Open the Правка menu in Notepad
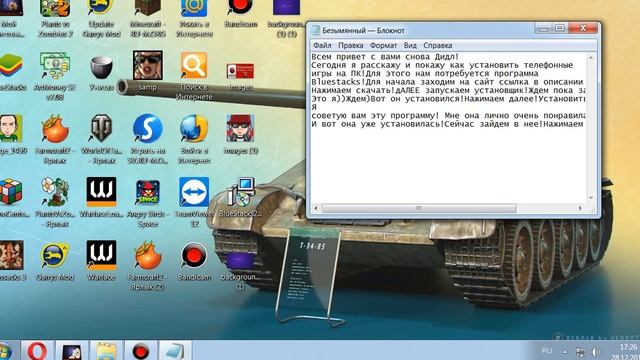 tap(351, 45)
